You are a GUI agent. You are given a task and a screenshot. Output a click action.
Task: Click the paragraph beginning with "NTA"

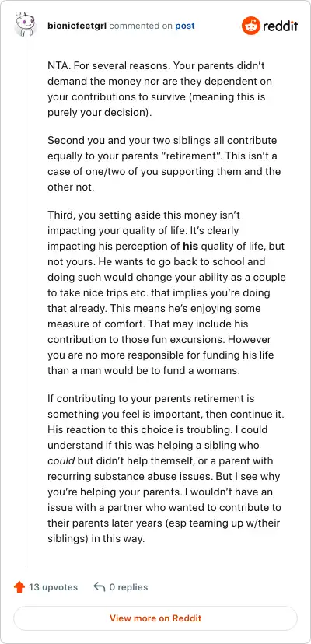pos(160,89)
